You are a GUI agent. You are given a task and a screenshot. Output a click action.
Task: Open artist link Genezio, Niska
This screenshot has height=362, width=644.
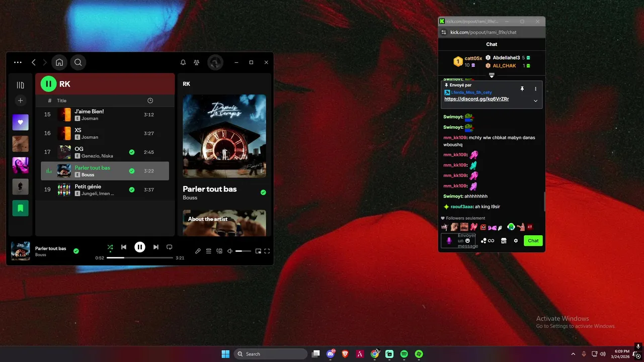[97, 156]
